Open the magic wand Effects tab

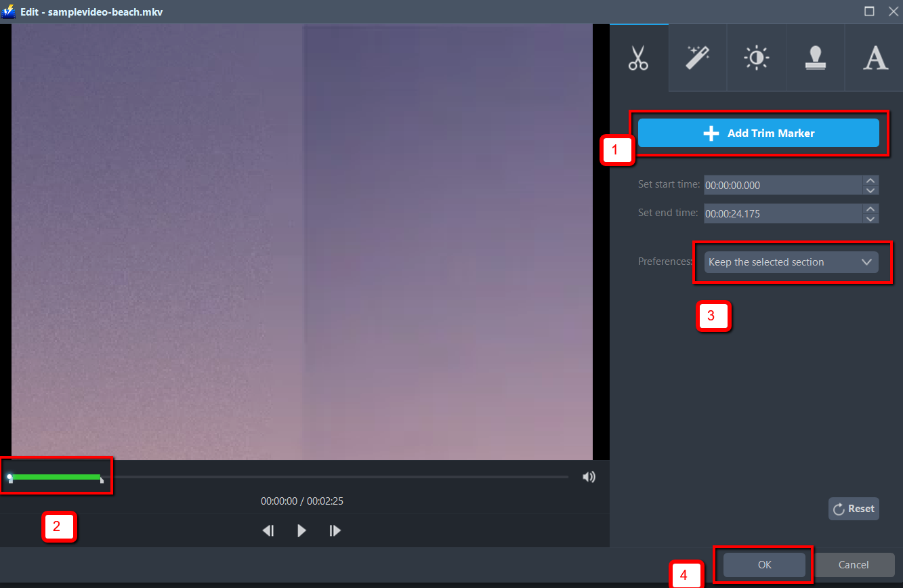(x=697, y=58)
